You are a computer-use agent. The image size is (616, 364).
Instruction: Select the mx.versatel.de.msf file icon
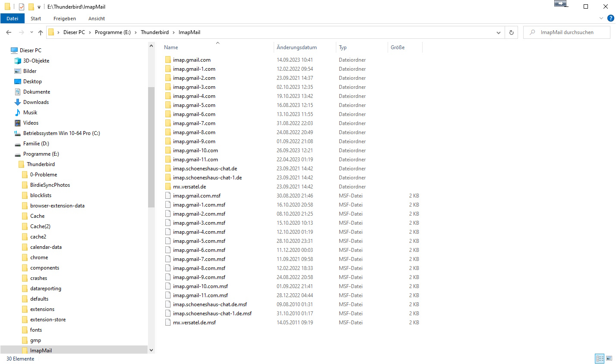pos(168,323)
